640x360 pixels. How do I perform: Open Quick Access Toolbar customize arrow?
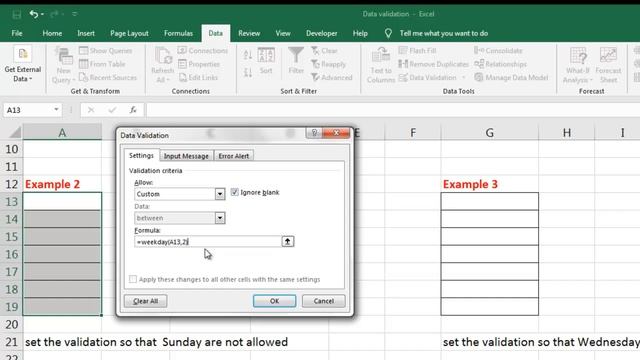[75, 14]
